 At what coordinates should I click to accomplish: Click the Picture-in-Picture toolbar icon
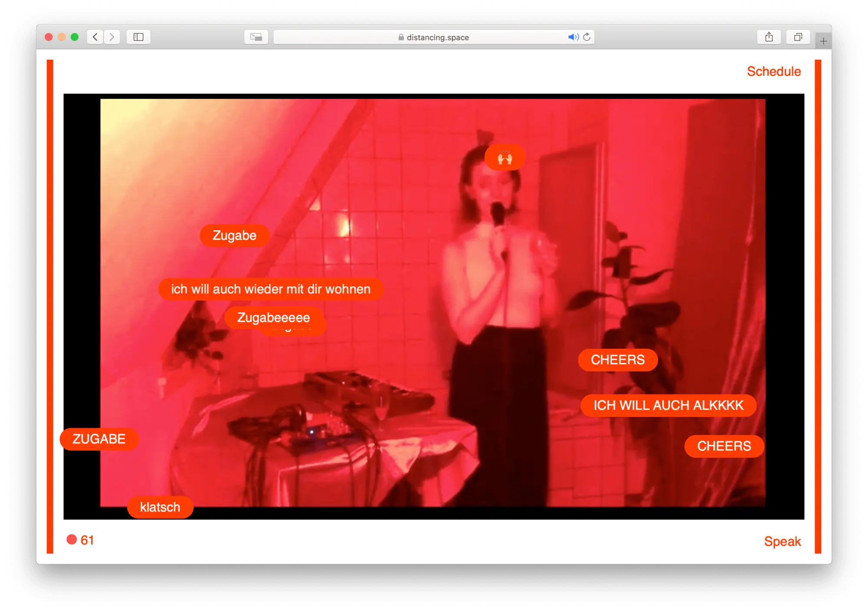256,37
